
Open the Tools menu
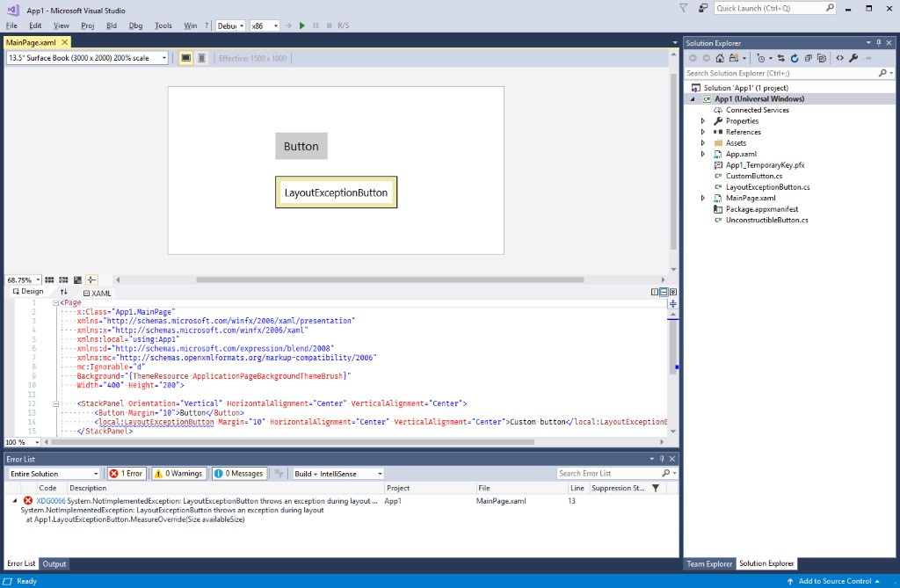pos(163,25)
